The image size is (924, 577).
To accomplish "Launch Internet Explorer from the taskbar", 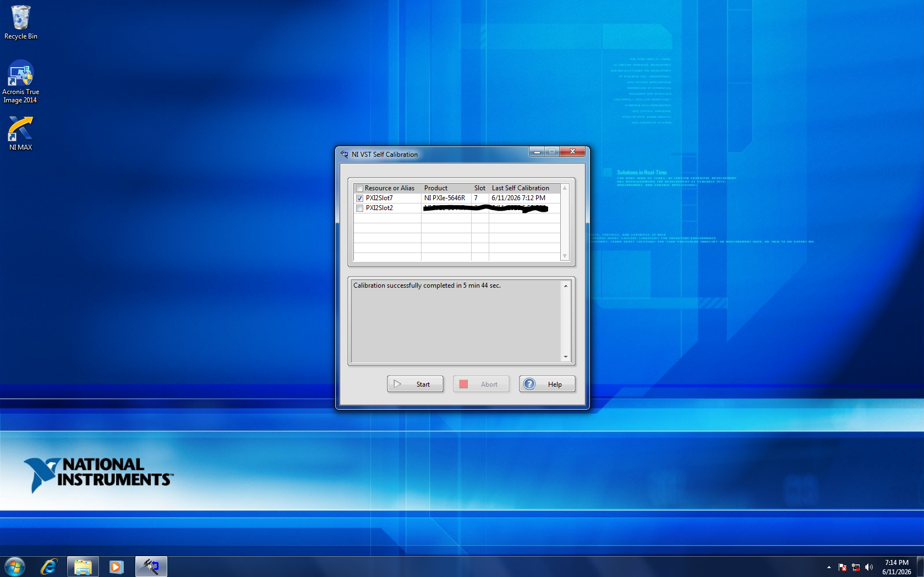I will 49,567.
